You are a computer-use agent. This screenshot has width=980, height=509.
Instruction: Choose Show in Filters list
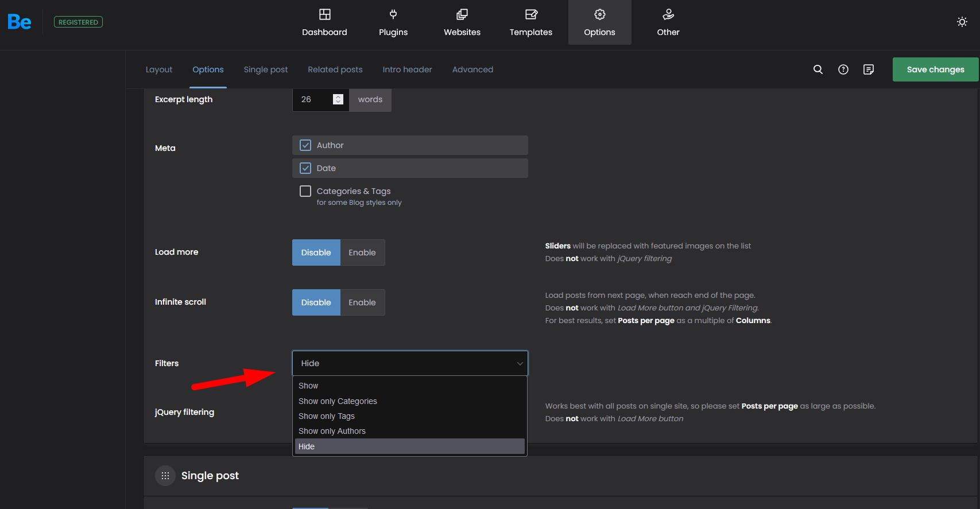[x=410, y=386]
